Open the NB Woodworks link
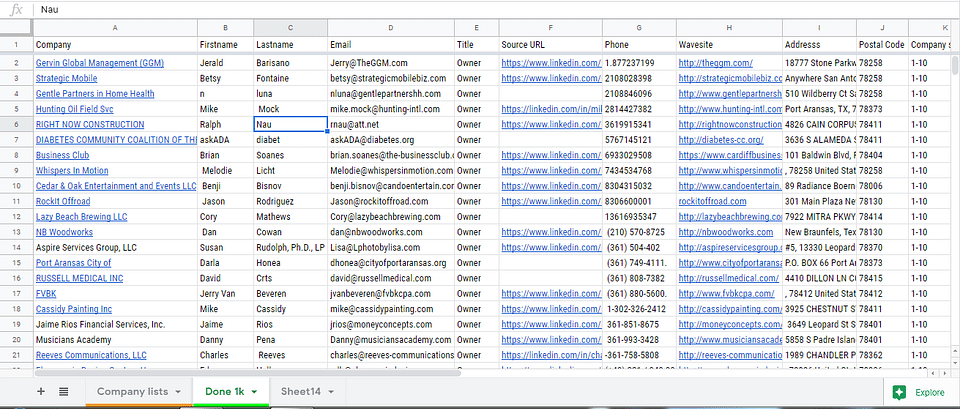 64,232
